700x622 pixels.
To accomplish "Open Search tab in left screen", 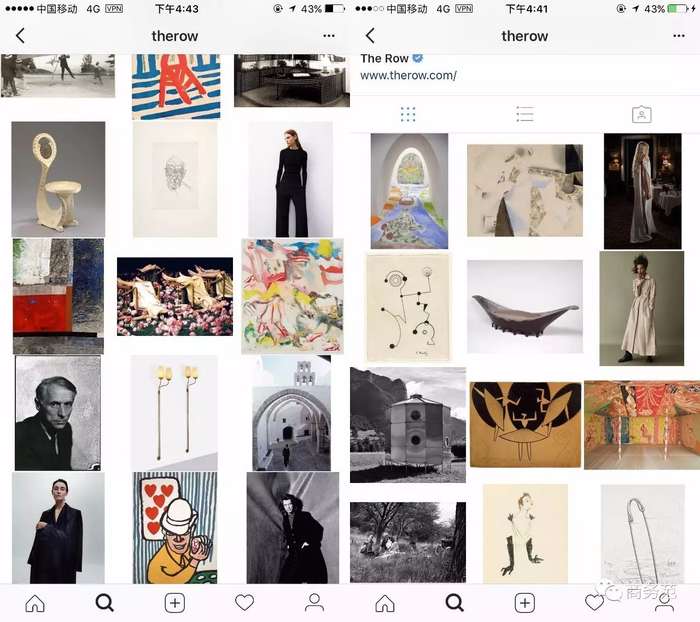I will 105,603.
